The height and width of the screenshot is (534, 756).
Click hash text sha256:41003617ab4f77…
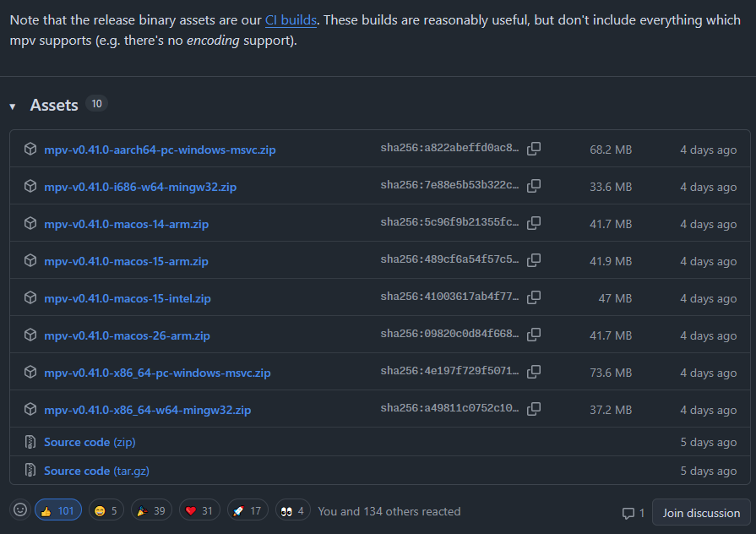tap(449, 297)
